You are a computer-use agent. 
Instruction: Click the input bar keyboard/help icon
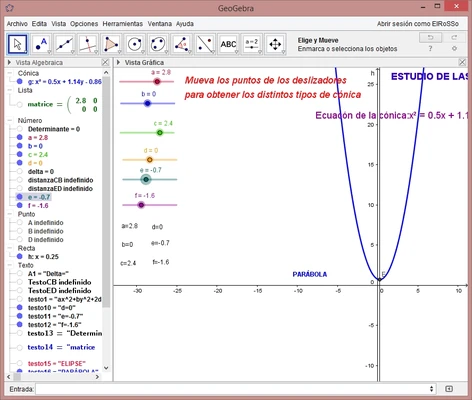click(x=449, y=389)
